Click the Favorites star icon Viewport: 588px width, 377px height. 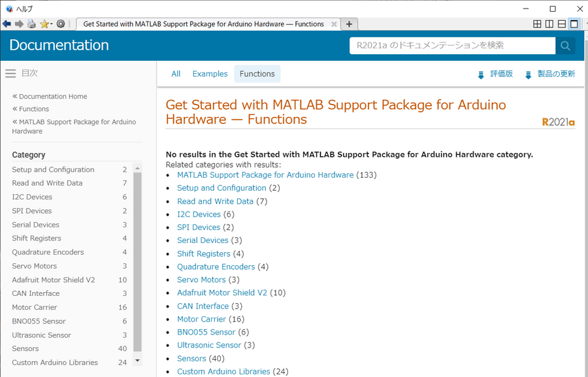point(44,23)
